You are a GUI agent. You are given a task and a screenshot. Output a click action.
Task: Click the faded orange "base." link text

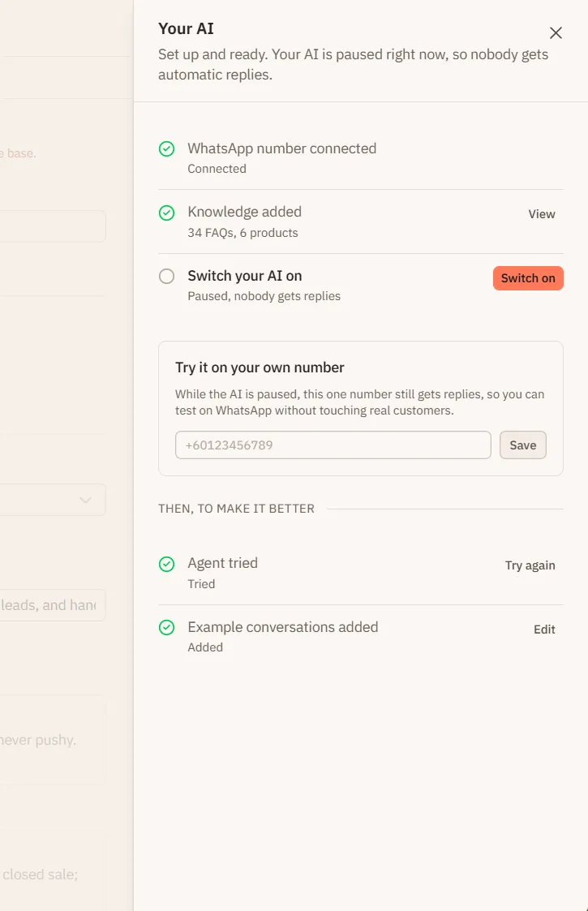click(21, 153)
